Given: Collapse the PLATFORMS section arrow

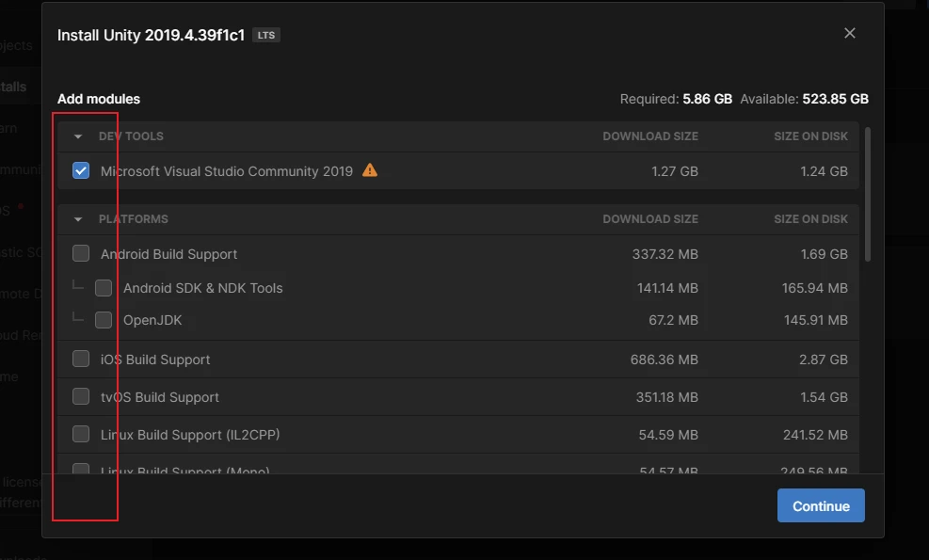Looking at the screenshot, I should [78, 219].
